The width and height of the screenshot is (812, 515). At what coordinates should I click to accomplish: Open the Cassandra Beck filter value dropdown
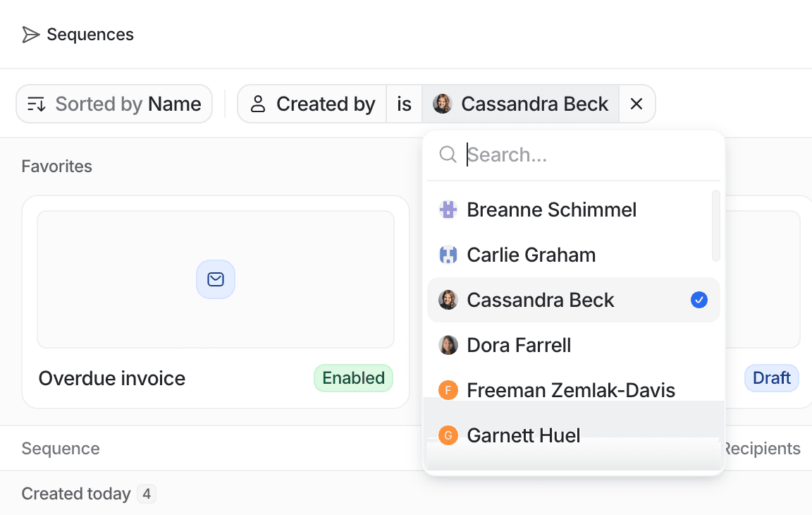(520, 104)
